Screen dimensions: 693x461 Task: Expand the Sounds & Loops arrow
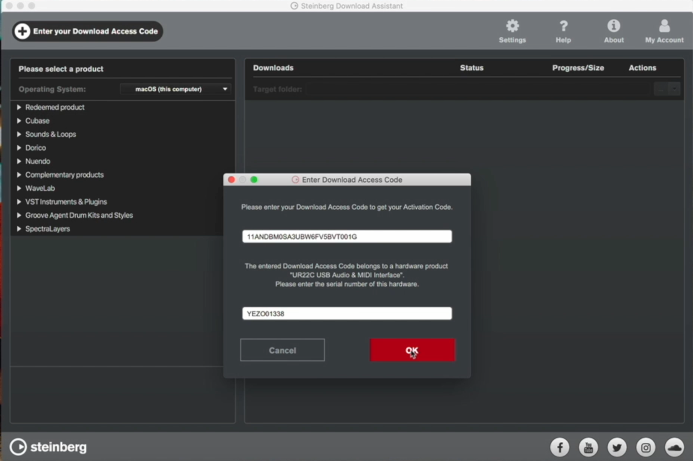[x=19, y=134]
